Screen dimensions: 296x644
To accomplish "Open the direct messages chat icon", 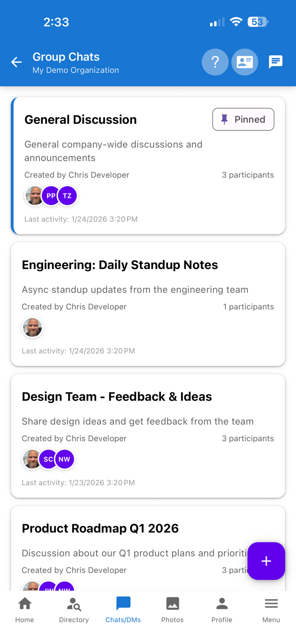I will click(275, 62).
